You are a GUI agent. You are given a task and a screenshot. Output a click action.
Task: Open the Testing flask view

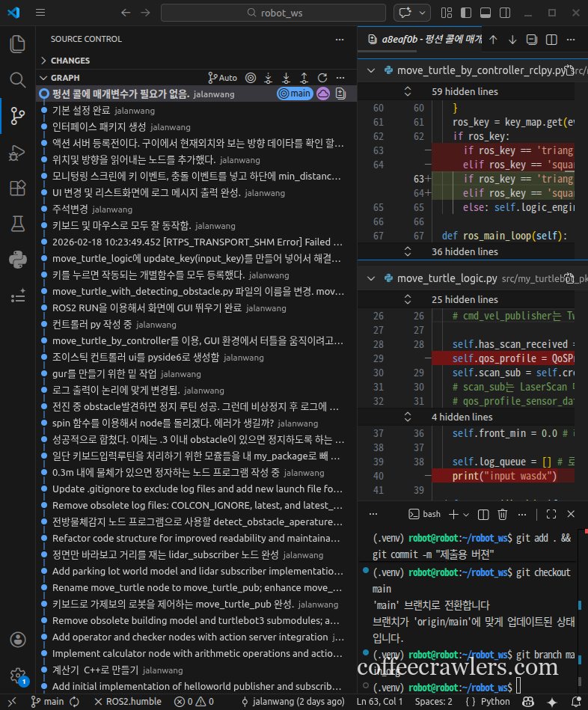pyautogui.click(x=17, y=224)
